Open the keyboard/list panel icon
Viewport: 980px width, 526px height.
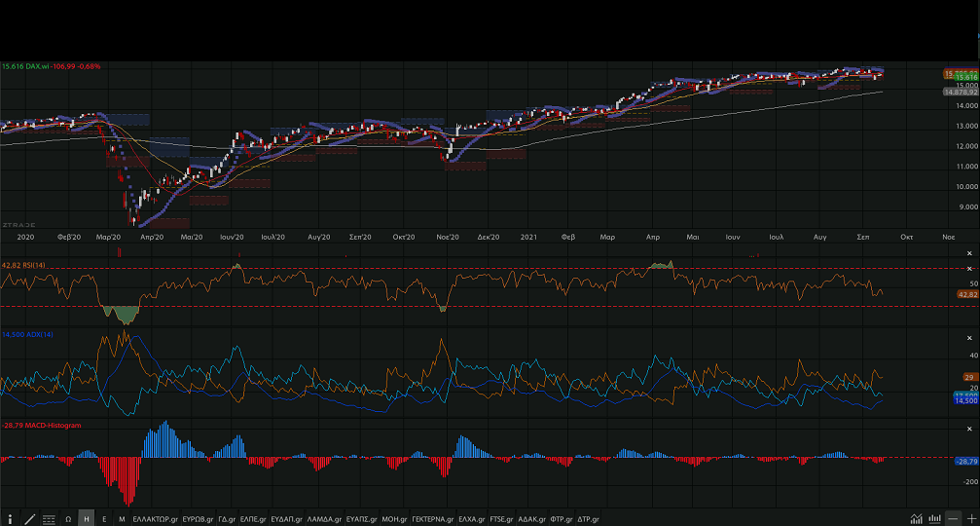pyautogui.click(x=49, y=519)
